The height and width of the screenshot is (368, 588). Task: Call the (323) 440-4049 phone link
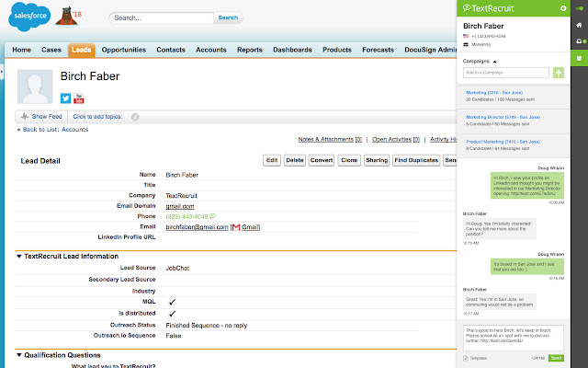(187, 217)
